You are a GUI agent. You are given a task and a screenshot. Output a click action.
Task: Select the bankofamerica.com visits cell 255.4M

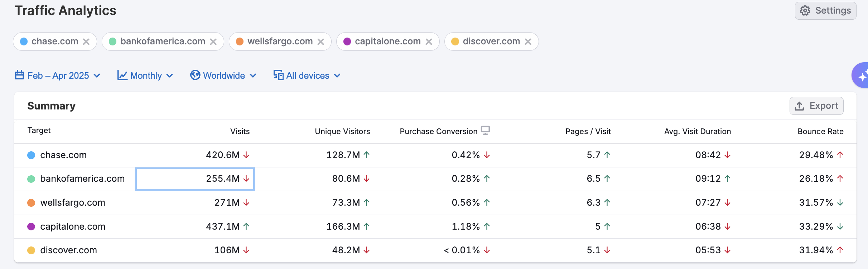click(x=195, y=179)
